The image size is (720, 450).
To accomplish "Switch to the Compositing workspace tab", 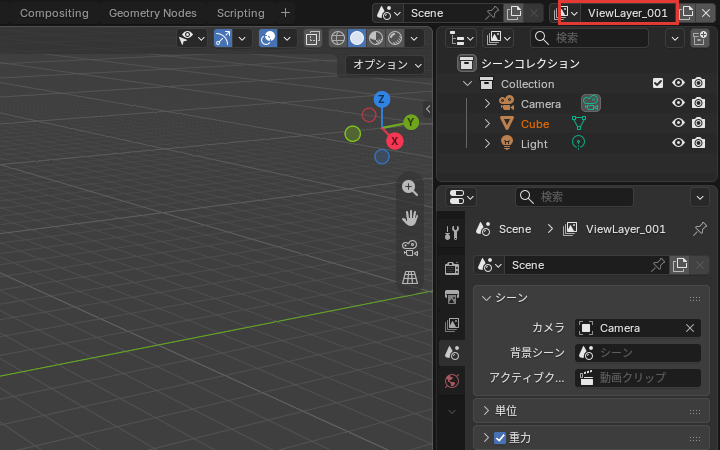I will [x=54, y=13].
